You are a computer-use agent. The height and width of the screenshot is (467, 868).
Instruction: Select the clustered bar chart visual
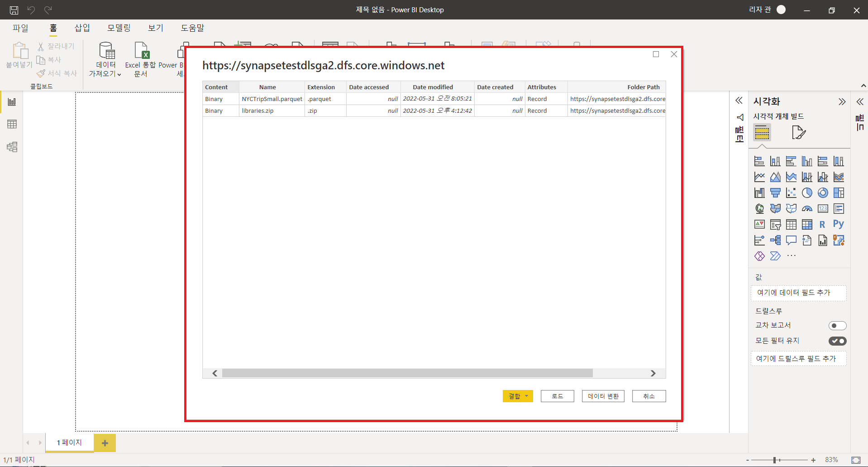(791, 161)
